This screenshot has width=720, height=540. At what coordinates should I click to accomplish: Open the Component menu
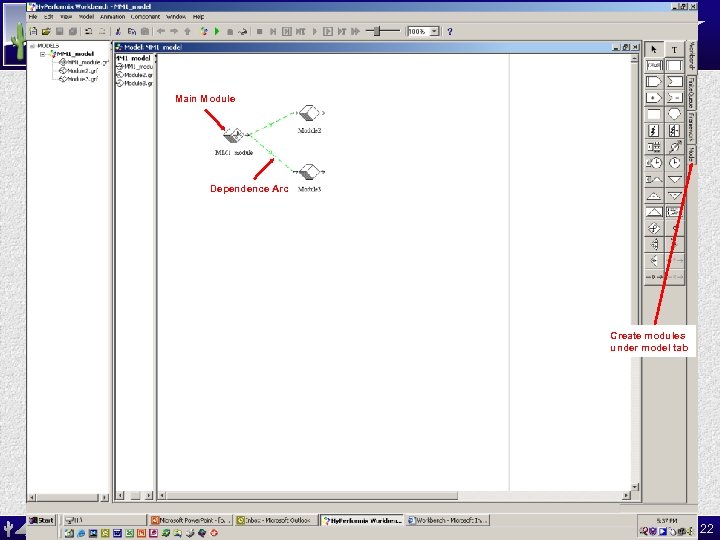[x=146, y=17]
